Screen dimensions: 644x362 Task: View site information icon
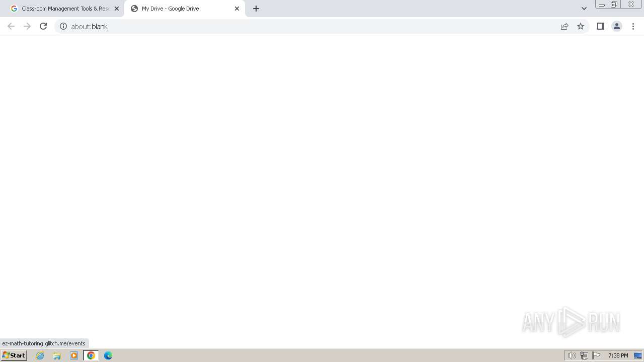tap(63, 26)
